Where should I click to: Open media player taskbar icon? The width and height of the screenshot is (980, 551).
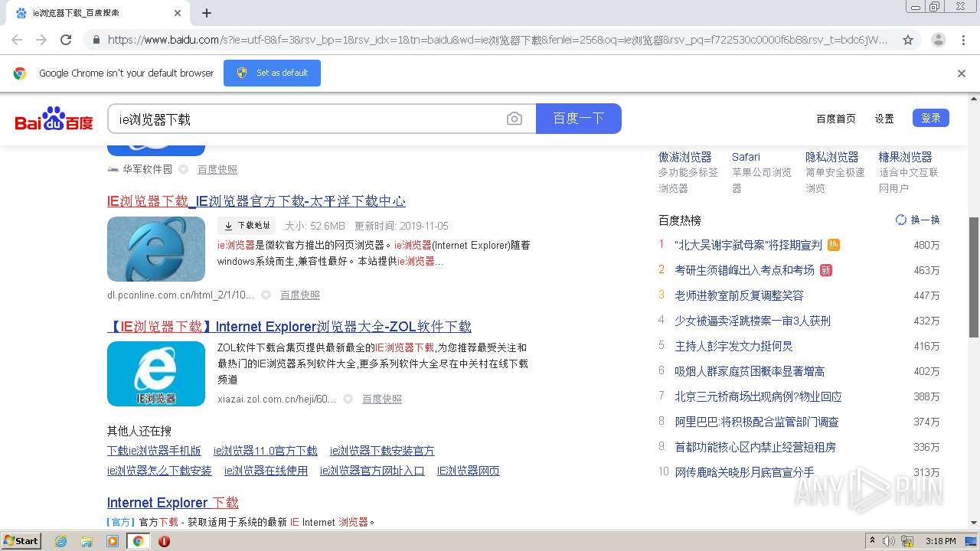click(113, 541)
